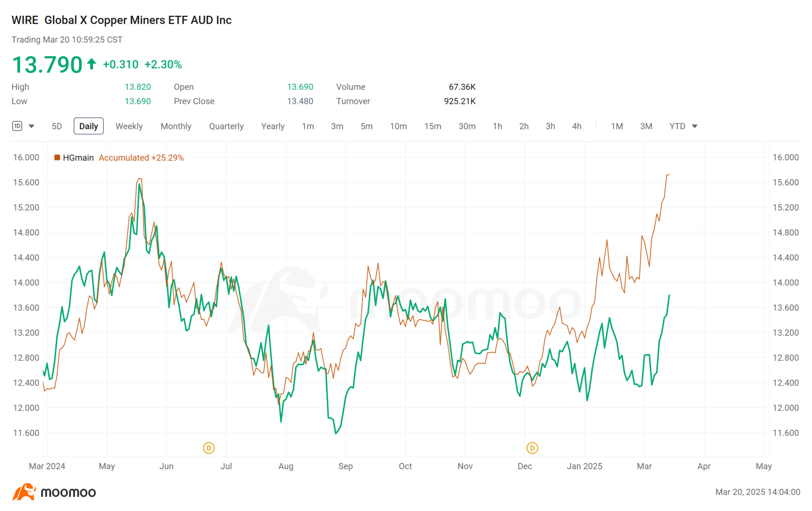Set the range to YTD

pyautogui.click(x=678, y=126)
